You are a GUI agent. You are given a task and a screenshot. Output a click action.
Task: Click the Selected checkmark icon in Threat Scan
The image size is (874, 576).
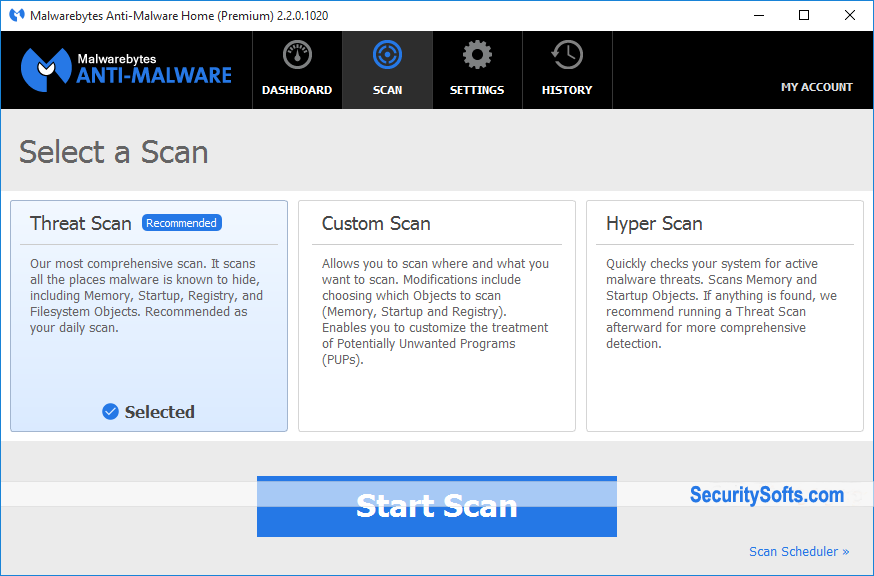[110, 412]
